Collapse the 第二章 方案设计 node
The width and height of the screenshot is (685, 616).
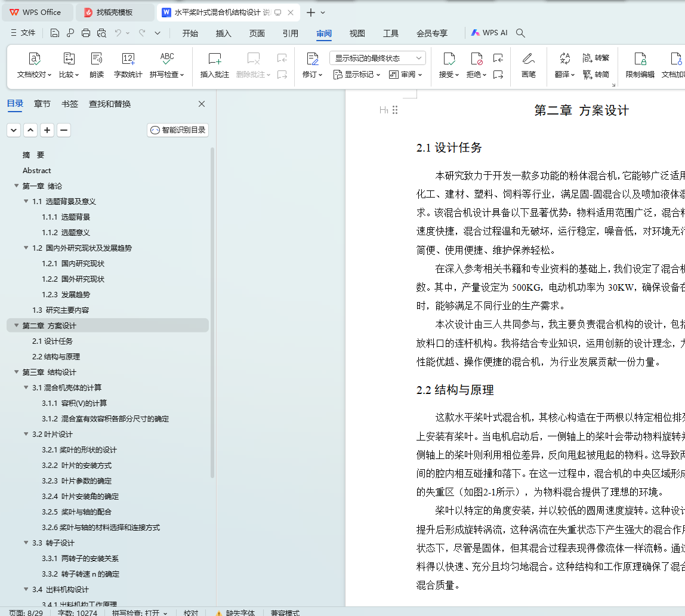[17, 325]
